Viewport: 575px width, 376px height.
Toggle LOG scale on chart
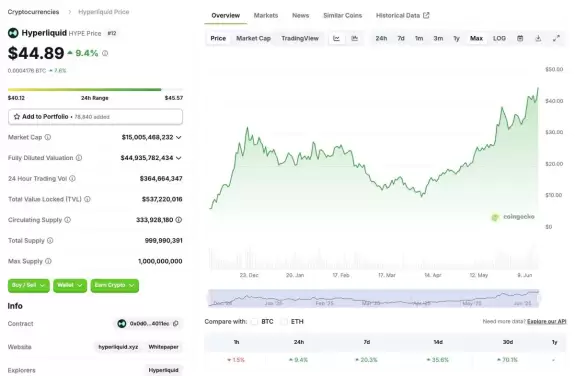pyautogui.click(x=499, y=39)
